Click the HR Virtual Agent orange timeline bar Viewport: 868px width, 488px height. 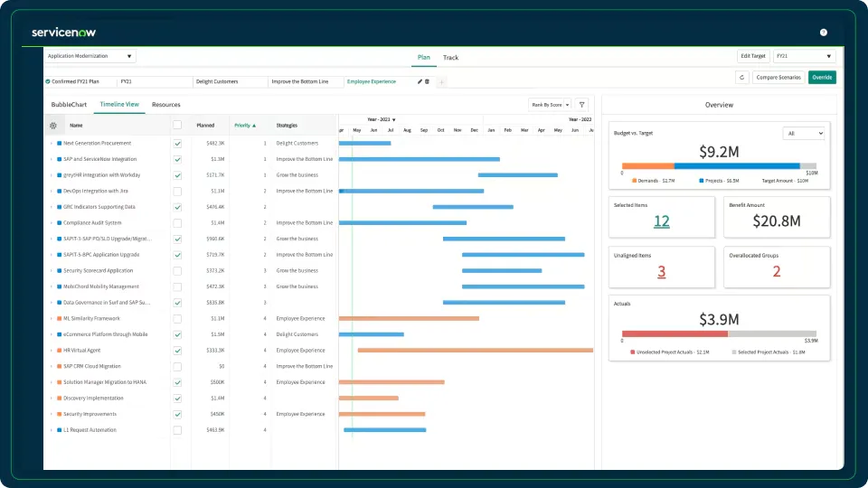point(476,351)
